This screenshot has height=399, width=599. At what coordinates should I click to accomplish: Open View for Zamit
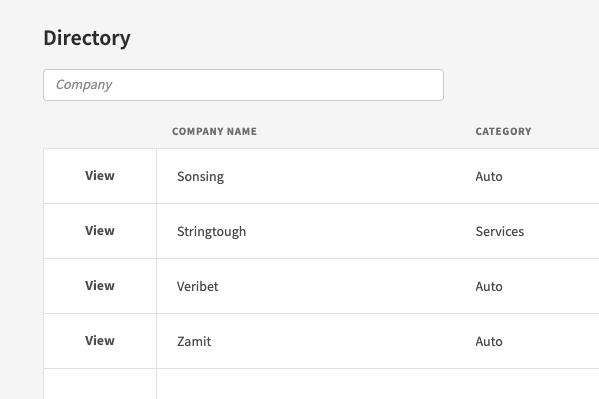[100, 341]
